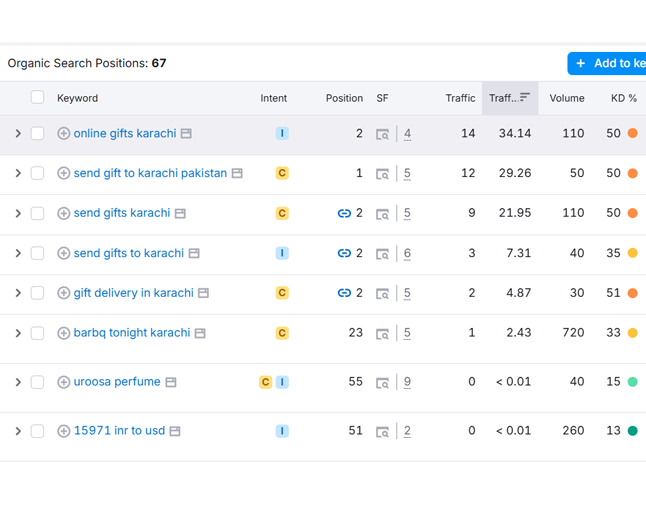The width and height of the screenshot is (646, 510).
Task: Expand row details for 'barbq tonight karachi'
Action: [18, 333]
